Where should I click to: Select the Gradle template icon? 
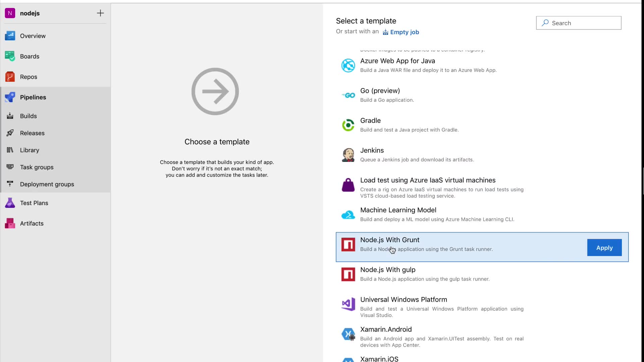tap(348, 125)
